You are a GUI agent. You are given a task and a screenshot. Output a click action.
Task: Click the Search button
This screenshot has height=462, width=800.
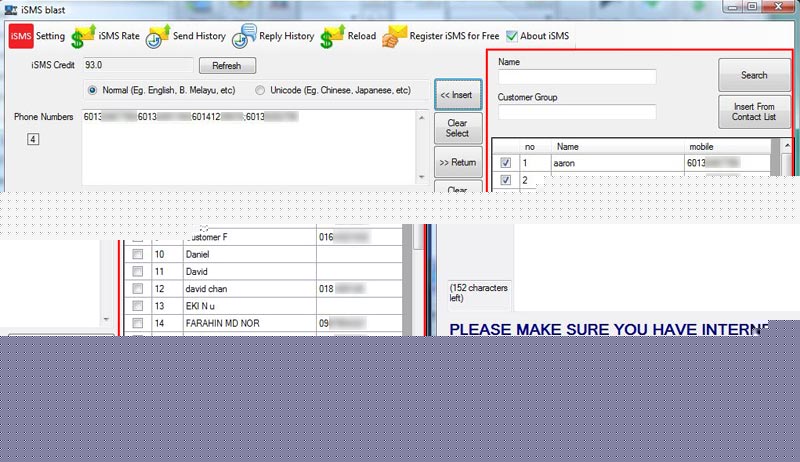754,75
